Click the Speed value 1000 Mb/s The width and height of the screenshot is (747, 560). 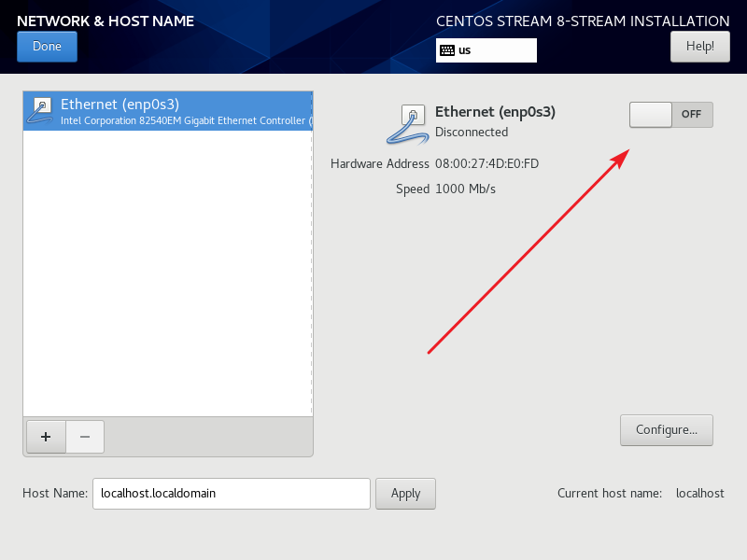(x=465, y=189)
